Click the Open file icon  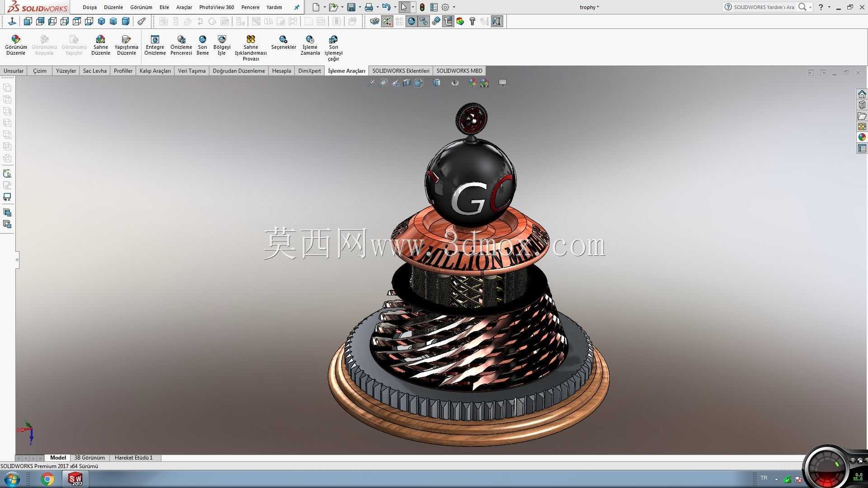[x=333, y=7]
